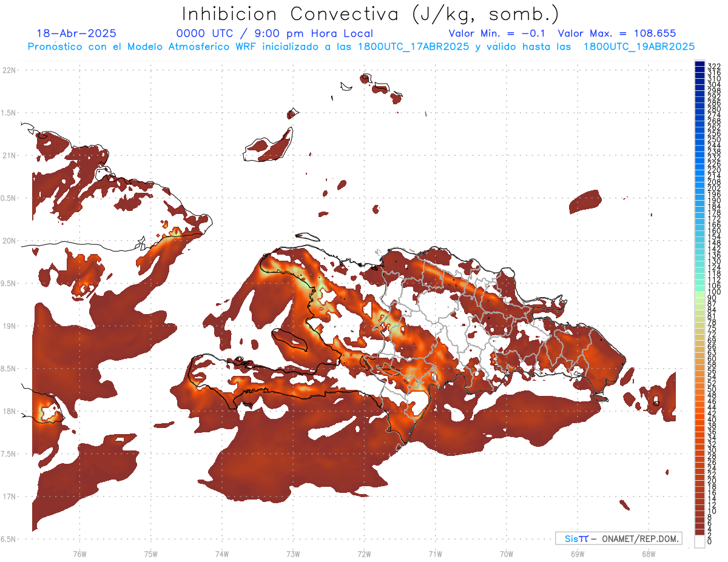Click the WRF model forecast description line
The image size is (728, 562).
[361, 47]
